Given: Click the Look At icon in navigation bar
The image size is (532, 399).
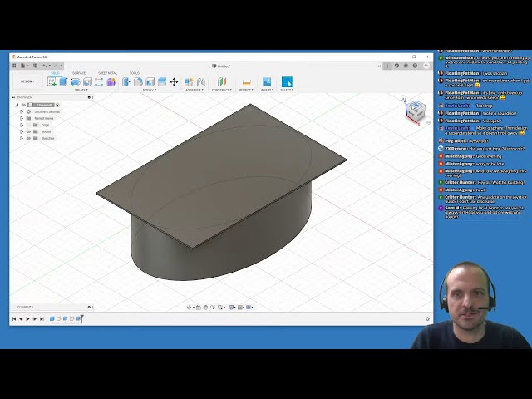Looking at the screenshot, I should click(199, 307).
